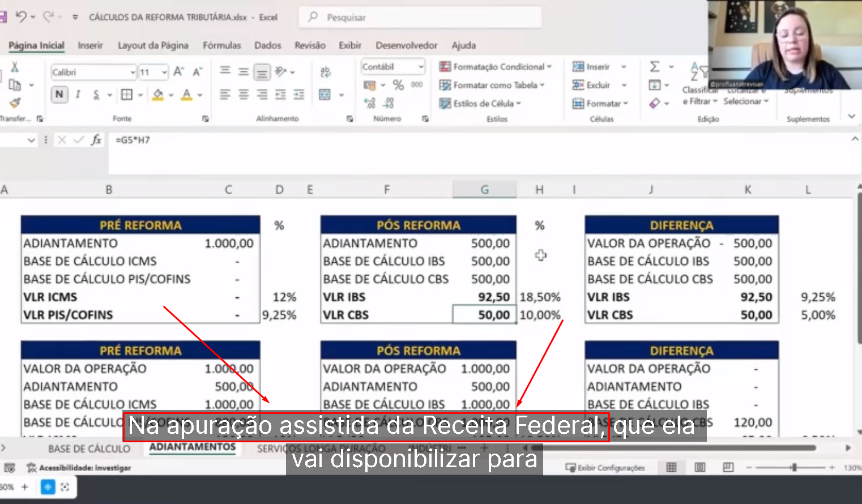Click the macro record icon in status bar

(x=10, y=468)
